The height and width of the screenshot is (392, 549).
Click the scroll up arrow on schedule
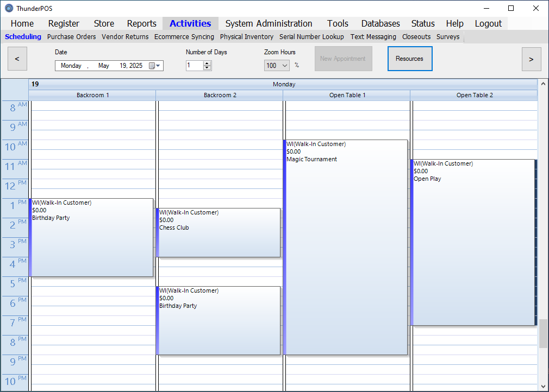click(x=542, y=84)
